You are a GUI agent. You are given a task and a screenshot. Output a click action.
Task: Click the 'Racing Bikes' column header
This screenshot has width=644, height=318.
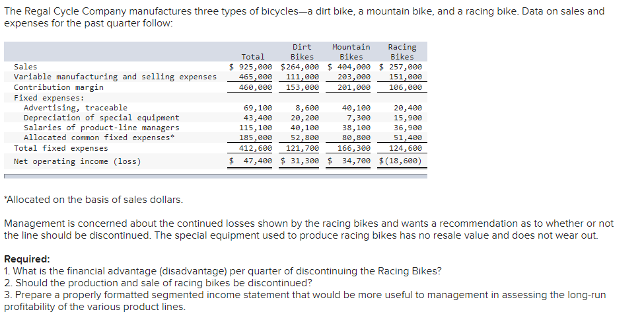(402, 52)
